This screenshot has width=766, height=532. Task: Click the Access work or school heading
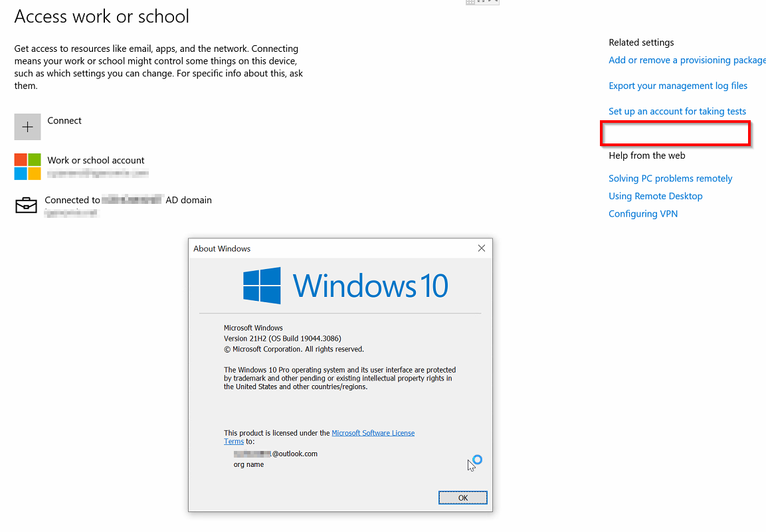tap(102, 17)
